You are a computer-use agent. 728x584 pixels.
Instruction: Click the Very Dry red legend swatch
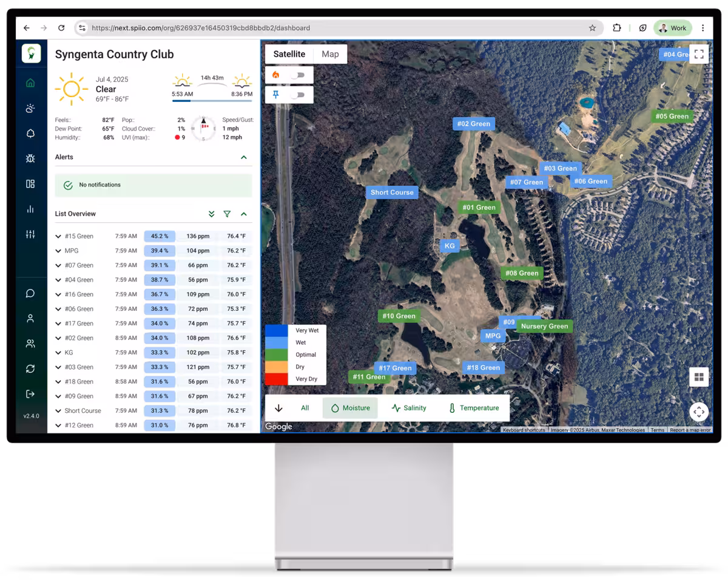click(x=277, y=379)
